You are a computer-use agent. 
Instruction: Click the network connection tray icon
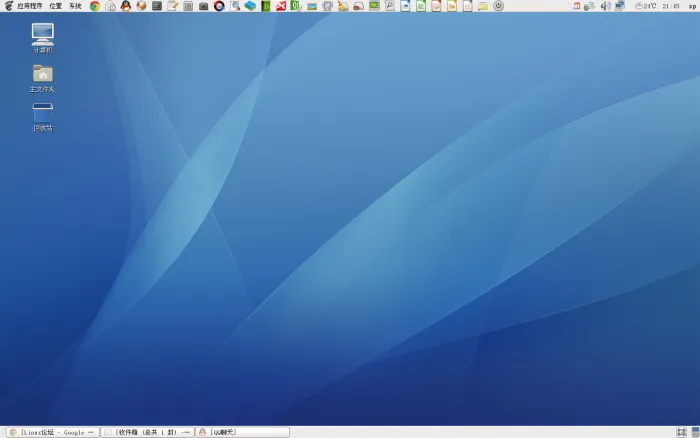620,6
